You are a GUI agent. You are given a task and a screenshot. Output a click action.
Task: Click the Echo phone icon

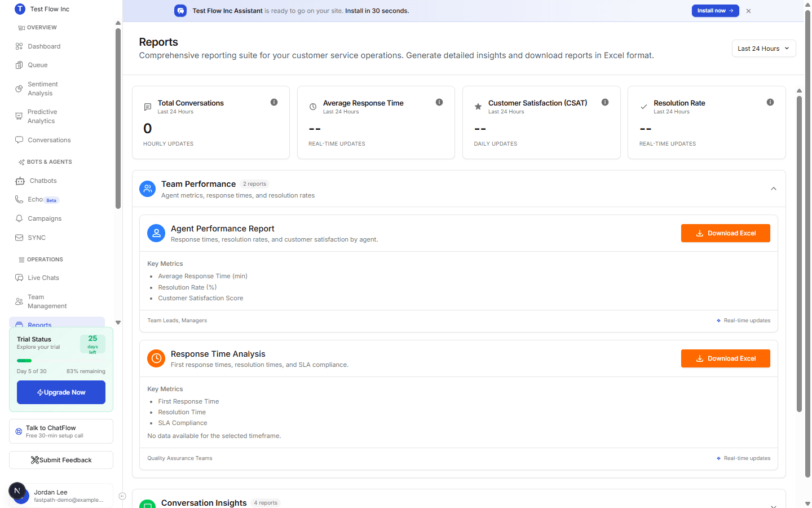[x=19, y=199]
